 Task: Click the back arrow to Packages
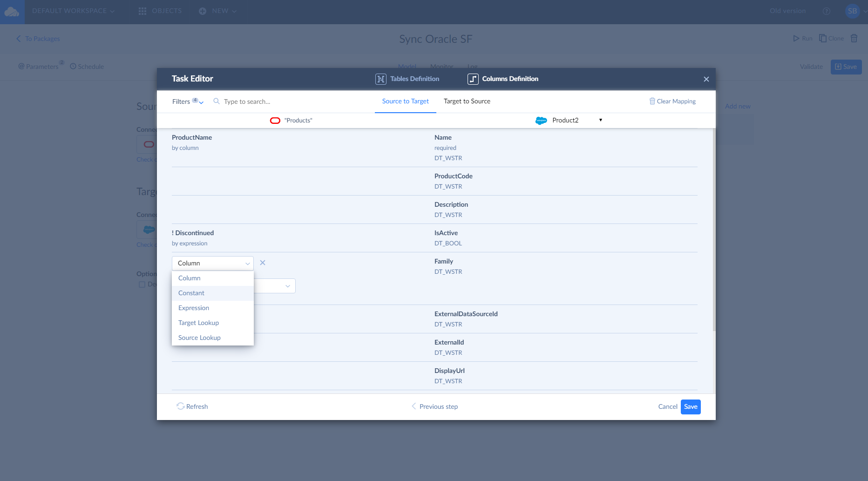pyautogui.click(x=19, y=39)
